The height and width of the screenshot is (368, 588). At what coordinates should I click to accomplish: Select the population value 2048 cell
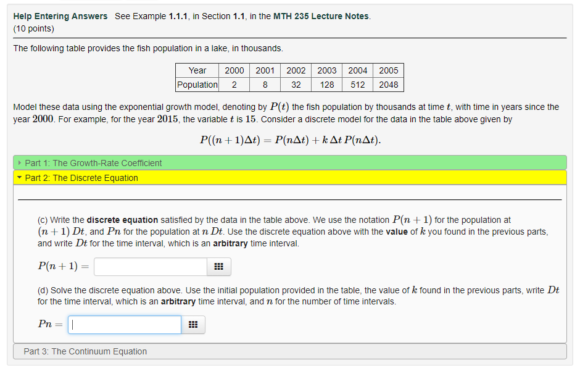click(388, 83)
